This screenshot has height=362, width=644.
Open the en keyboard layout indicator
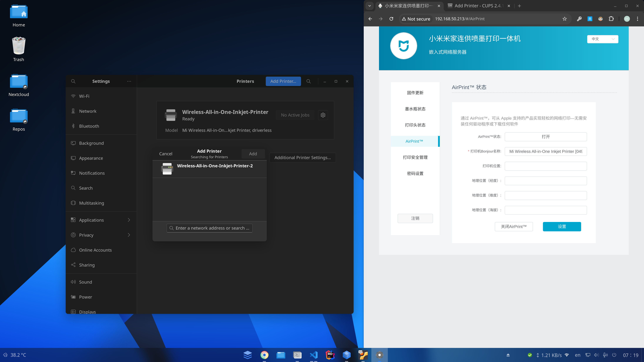[577, 355]
